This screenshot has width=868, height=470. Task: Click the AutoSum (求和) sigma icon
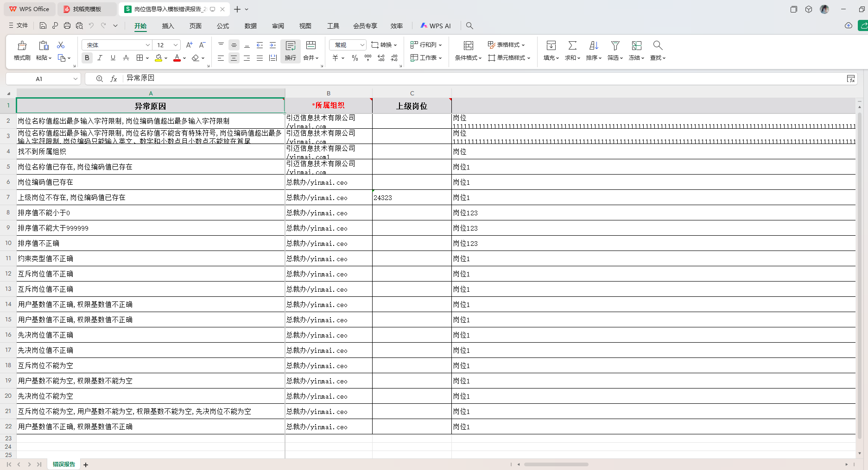click(572, 45)
